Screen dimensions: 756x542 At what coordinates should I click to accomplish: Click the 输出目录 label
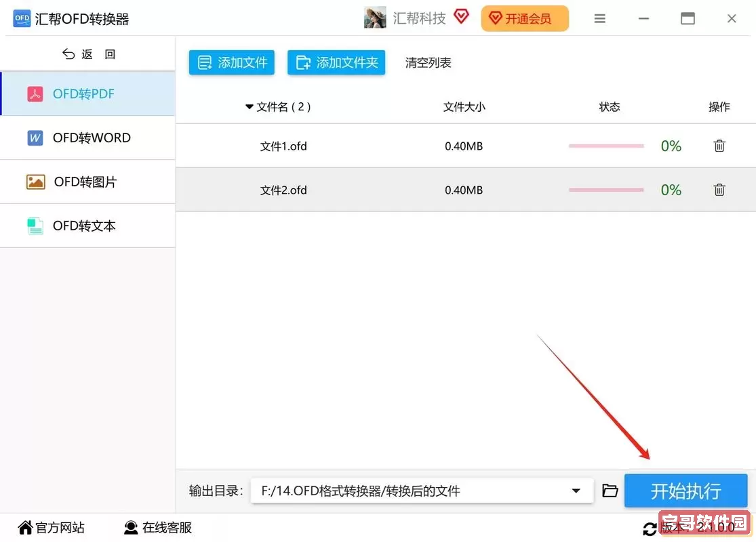pyautogui.click(x=216, y=491)
